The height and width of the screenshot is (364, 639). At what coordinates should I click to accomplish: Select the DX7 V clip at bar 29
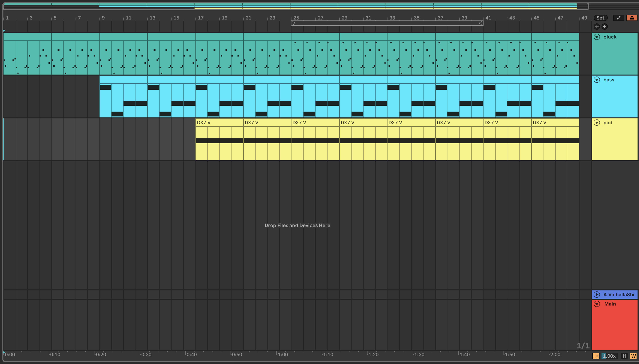(363, 123)
